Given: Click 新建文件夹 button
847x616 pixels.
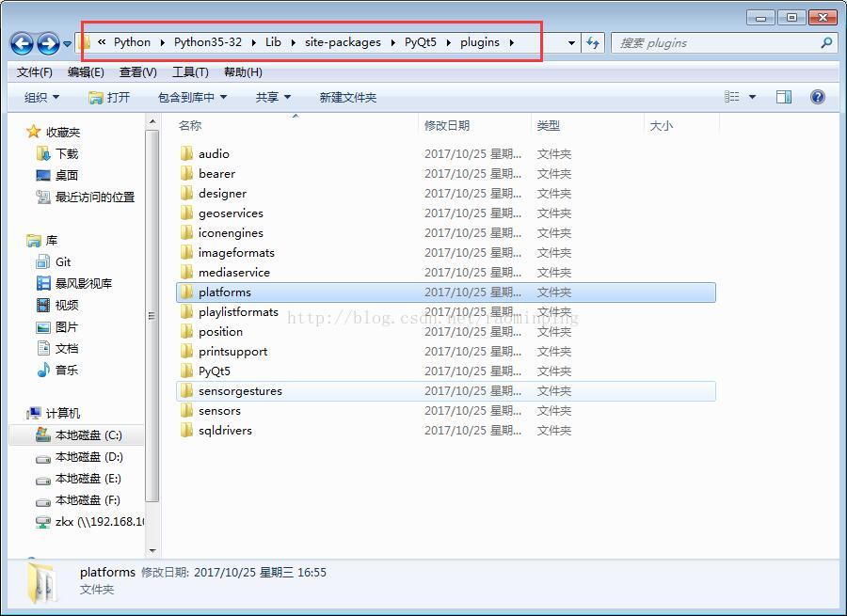Looking at the screenshot, I should coord(348,97).
